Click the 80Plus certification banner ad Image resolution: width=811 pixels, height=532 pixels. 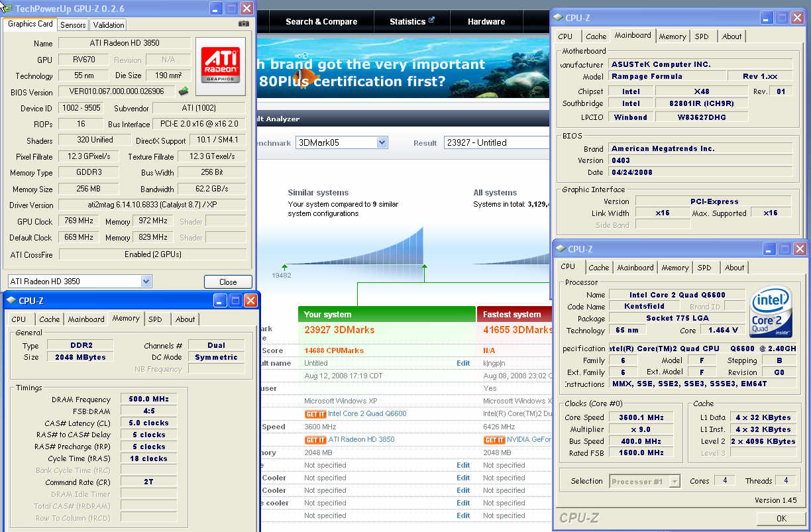pyautogui.click(x=403, y=67)
